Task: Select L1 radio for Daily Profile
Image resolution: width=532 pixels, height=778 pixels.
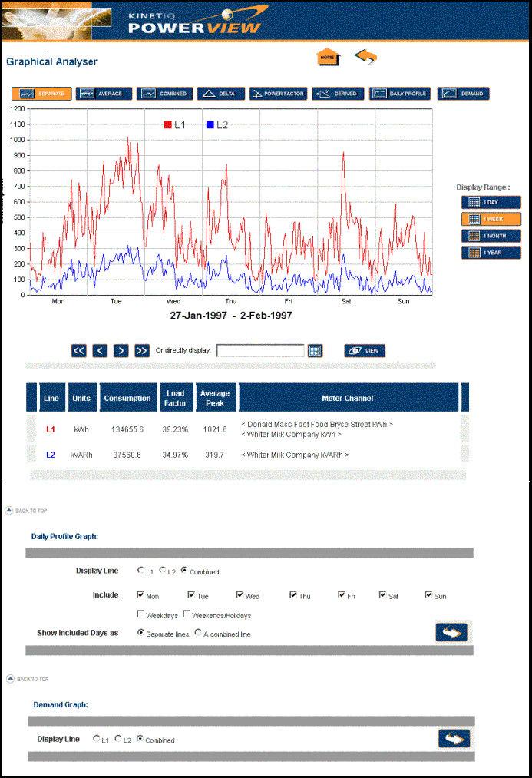Action: pyautogui.click(x=140, y=571)
